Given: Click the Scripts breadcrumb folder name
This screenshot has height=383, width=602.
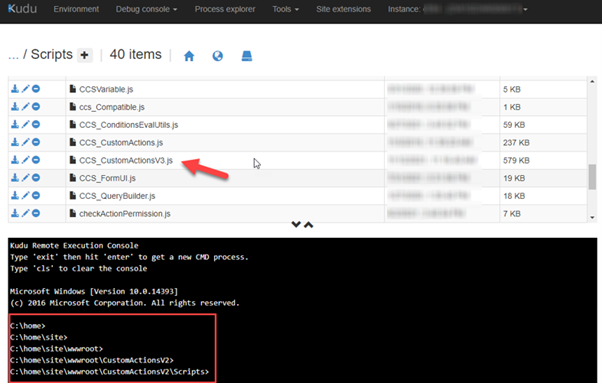Looking at the screenshot, I should tap(51, 54).
